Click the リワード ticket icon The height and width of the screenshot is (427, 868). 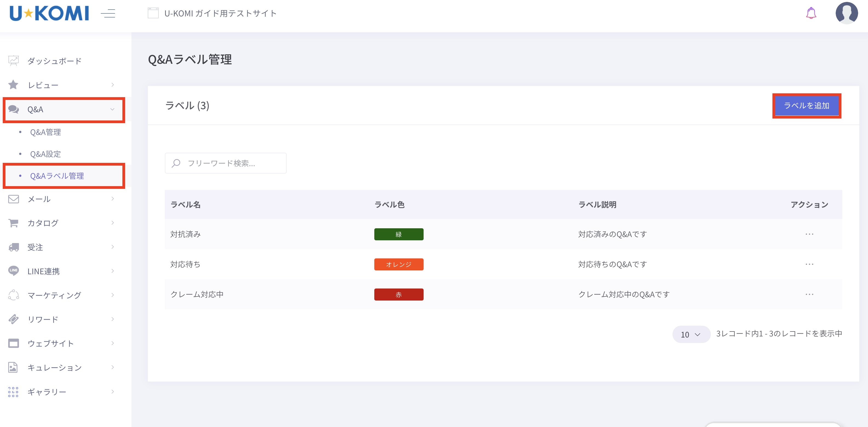(x=13, y=319)
